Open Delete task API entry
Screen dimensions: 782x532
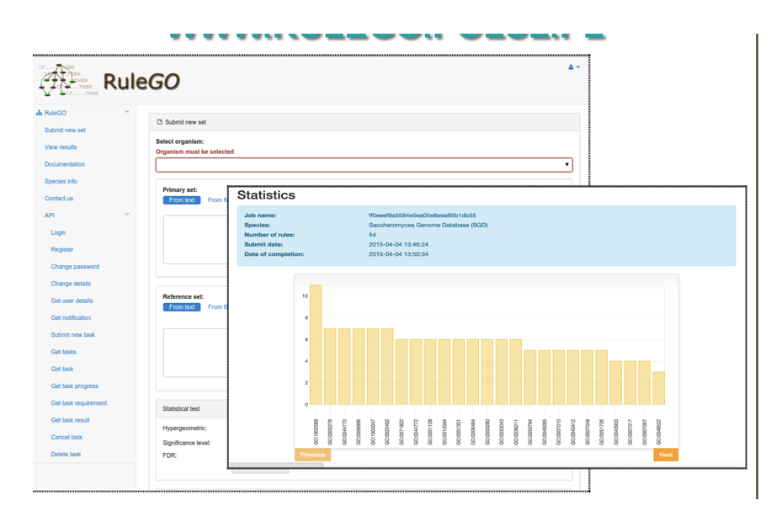pyautogui.click(x=66, y=455)
